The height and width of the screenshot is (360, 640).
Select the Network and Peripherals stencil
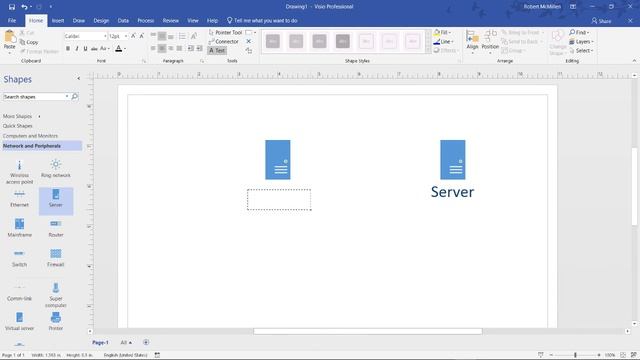(x=42, y=146)
